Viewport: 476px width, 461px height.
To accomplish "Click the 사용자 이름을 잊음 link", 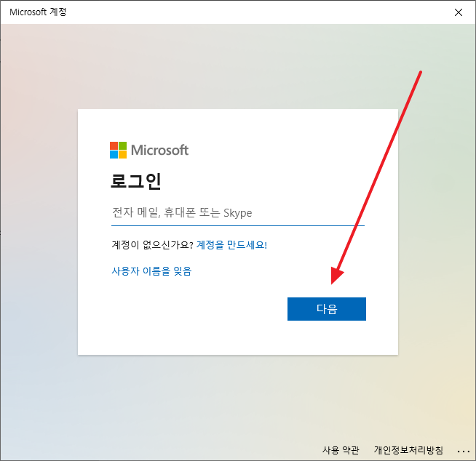I will (x=151, y=270).
